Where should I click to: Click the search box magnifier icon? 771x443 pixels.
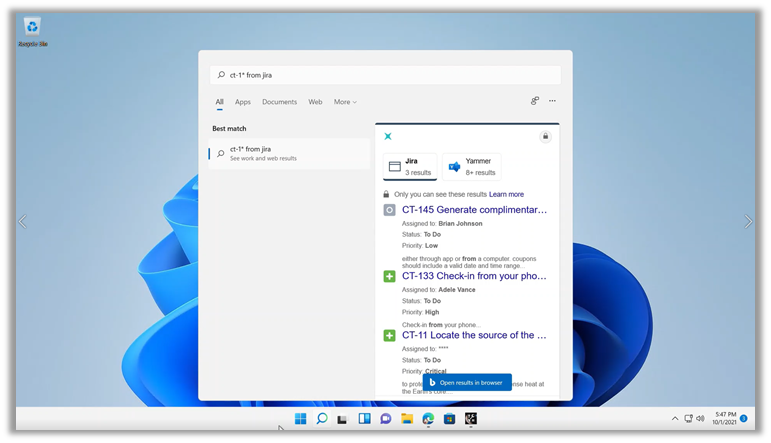pyautogui.click(x=221, y=75)
